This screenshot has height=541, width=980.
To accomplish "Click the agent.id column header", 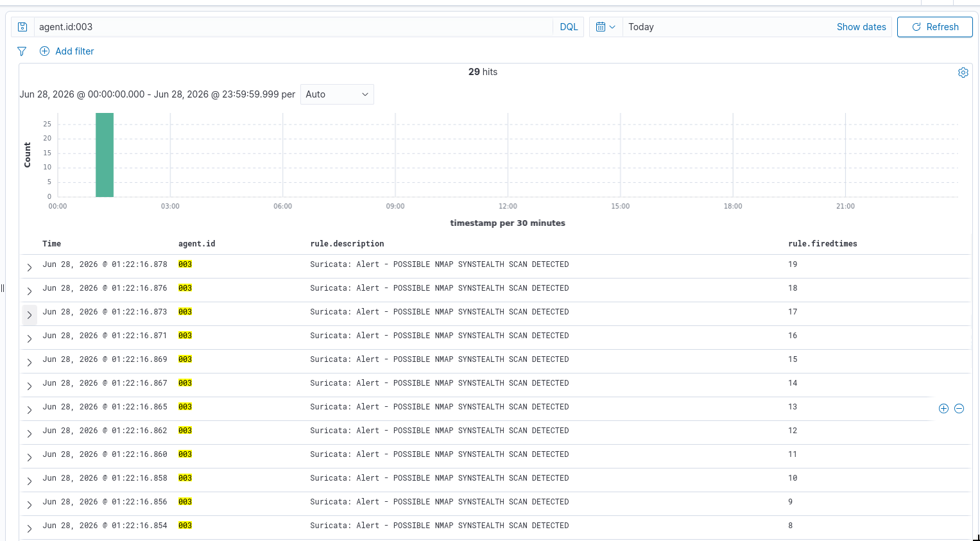I will pos(197,244).
